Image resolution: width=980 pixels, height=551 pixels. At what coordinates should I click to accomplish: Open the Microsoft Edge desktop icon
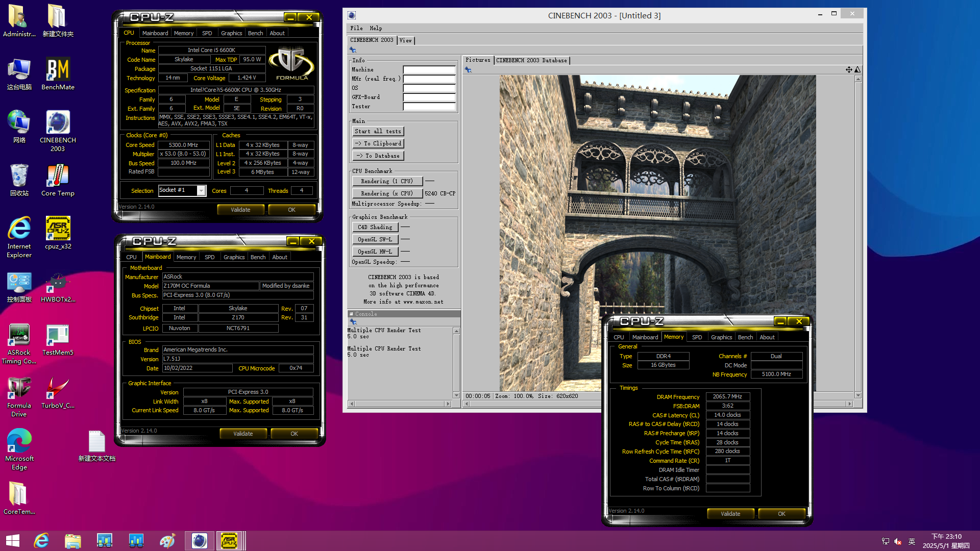click(19, 450)
